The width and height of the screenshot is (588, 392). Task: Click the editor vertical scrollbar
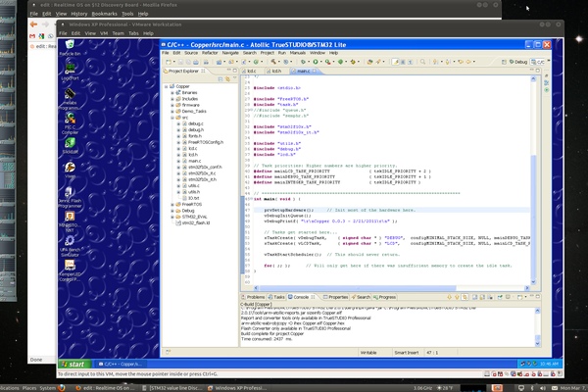coord(533,180)
